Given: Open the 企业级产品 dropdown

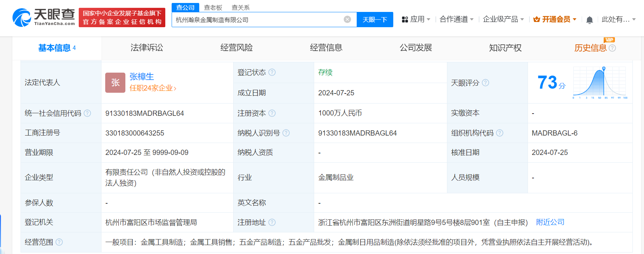Looking at the screenshot, I should point(503,19).
